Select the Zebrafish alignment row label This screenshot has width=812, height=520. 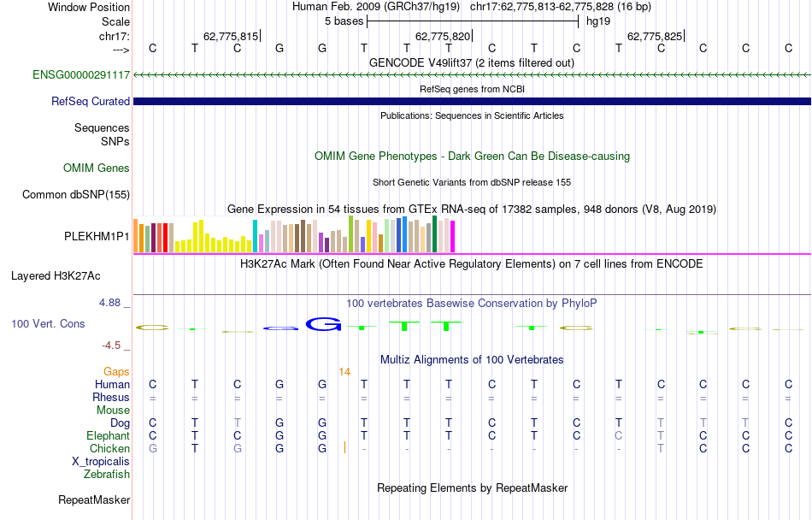click(x=107, y=475)
